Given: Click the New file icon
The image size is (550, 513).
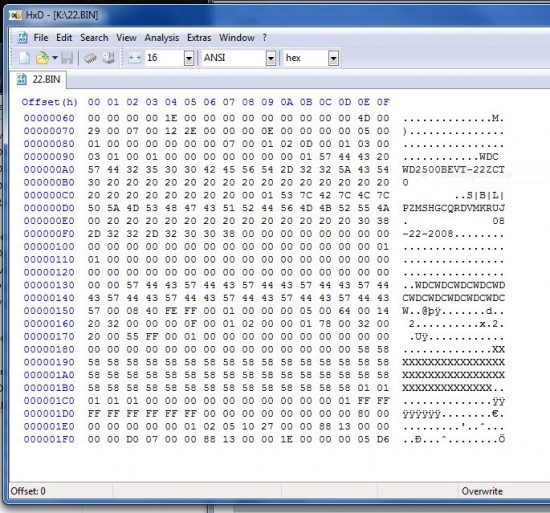Looking at the screenshot, I should tap(24, 58).
